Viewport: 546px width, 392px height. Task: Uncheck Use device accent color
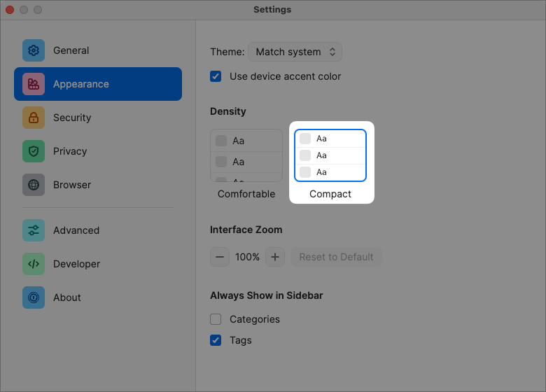pyautogui.click(x=216, y=76)
